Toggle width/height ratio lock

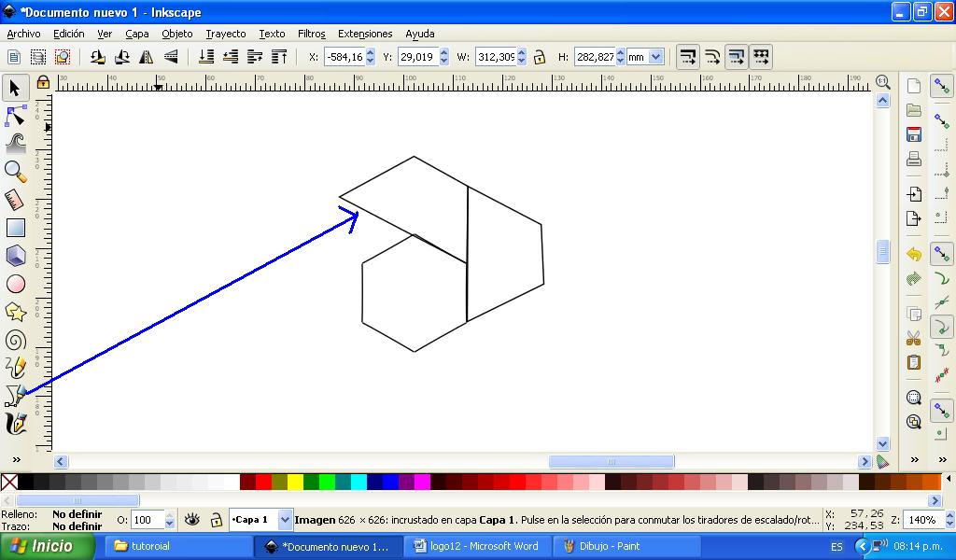click(539, 57)
